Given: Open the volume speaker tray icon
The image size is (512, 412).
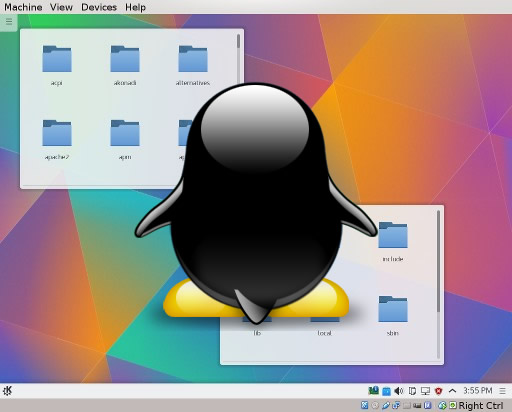Looking at the screenshot, I should tap(399, 391).
